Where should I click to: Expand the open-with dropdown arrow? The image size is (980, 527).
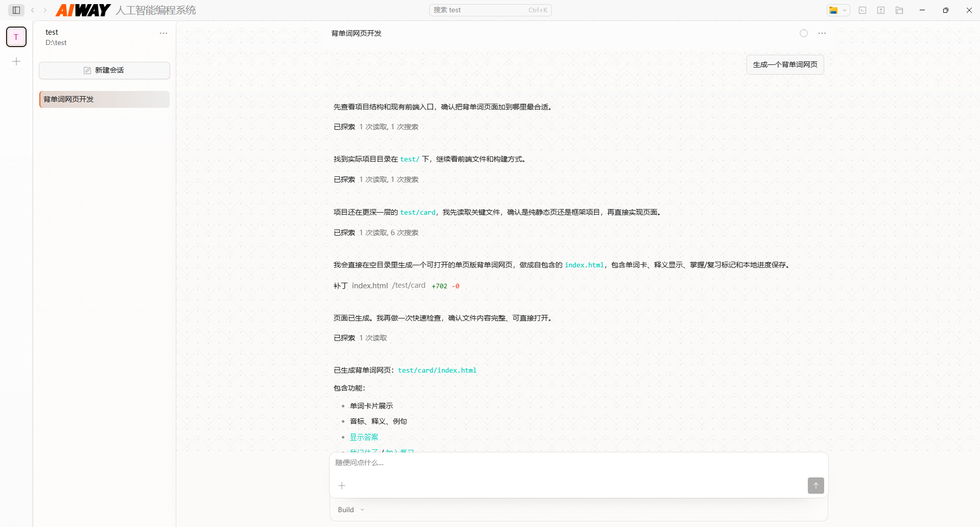tap(845, 10)
